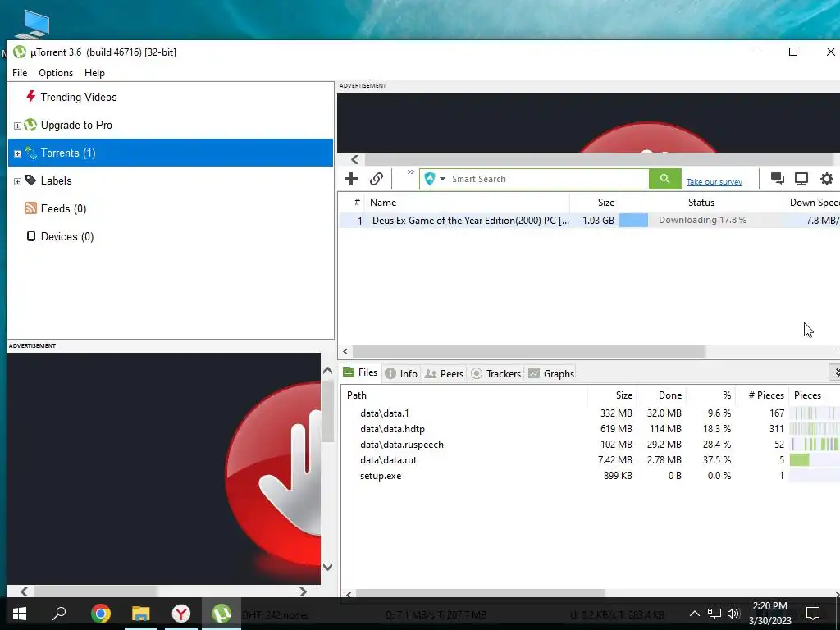Select the data\data.rut file row
This screenshot has height=630, width=840.
point(591,459)
